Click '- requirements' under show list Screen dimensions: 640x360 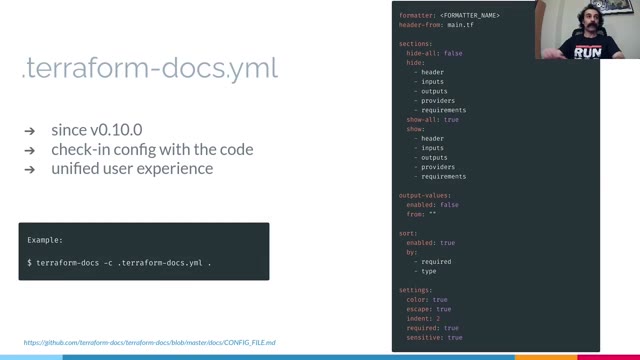point(440,176)
